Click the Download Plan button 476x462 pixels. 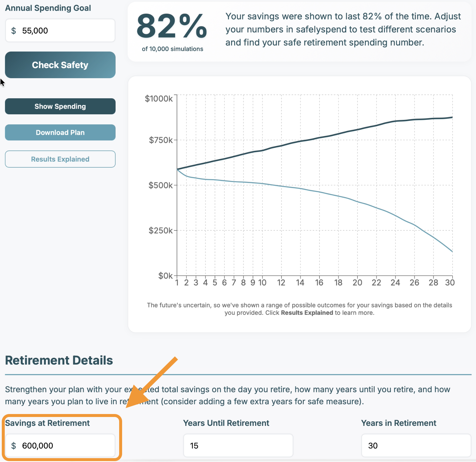[x=60, y=132]
